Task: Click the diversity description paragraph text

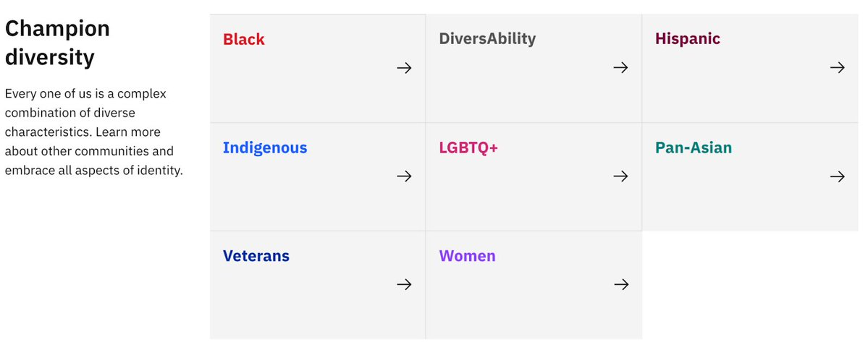Action: (93, 133)
